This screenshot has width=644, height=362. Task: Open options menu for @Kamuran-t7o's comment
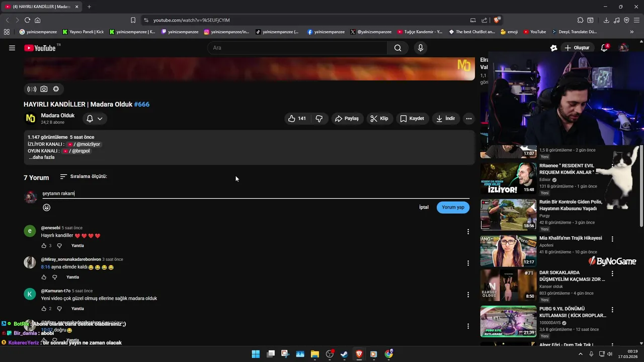pos(468,295)
